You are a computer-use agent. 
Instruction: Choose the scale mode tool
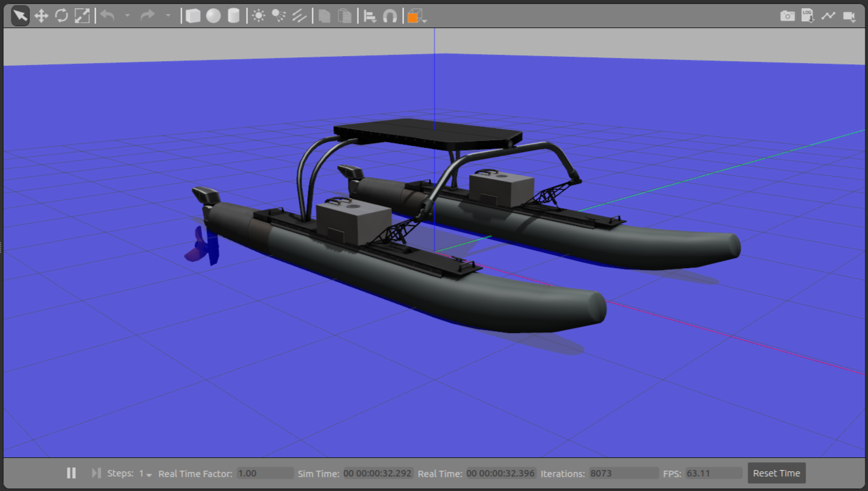[81, 15]
